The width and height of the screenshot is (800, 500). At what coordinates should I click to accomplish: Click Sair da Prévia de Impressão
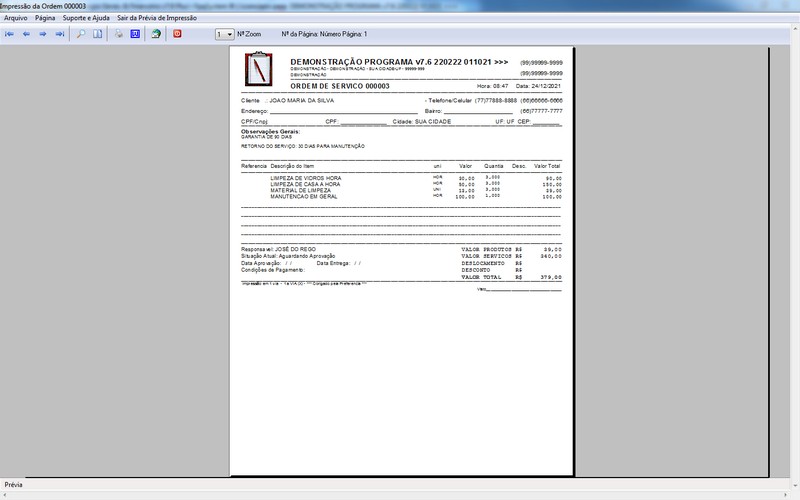click(x=157, y=18)
